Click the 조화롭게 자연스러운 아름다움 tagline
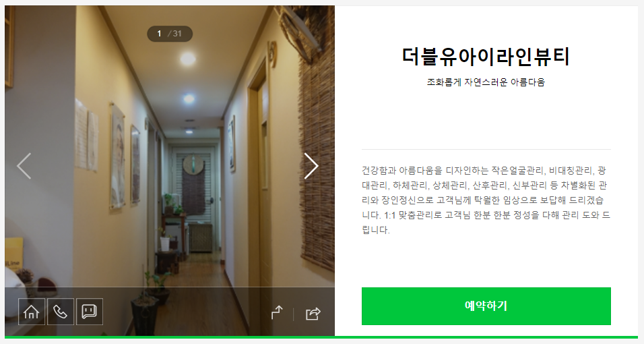The width and height of the screenshot is (644, 344). tap(486, 82)
